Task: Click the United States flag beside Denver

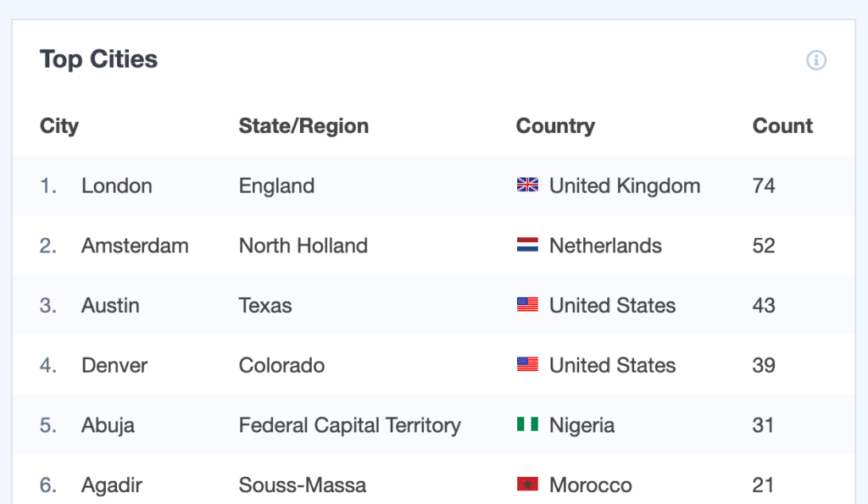Action: pos(526,365)
